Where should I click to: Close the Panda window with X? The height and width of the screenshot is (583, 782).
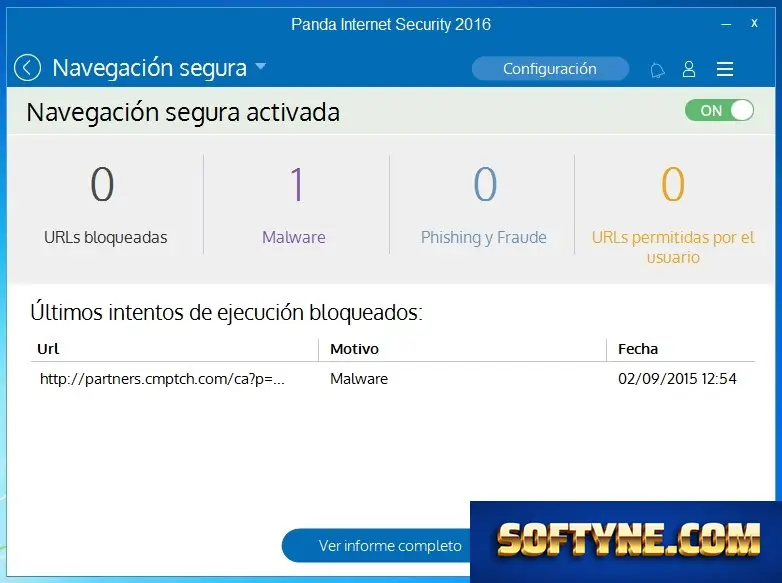[x=754, y=23]
